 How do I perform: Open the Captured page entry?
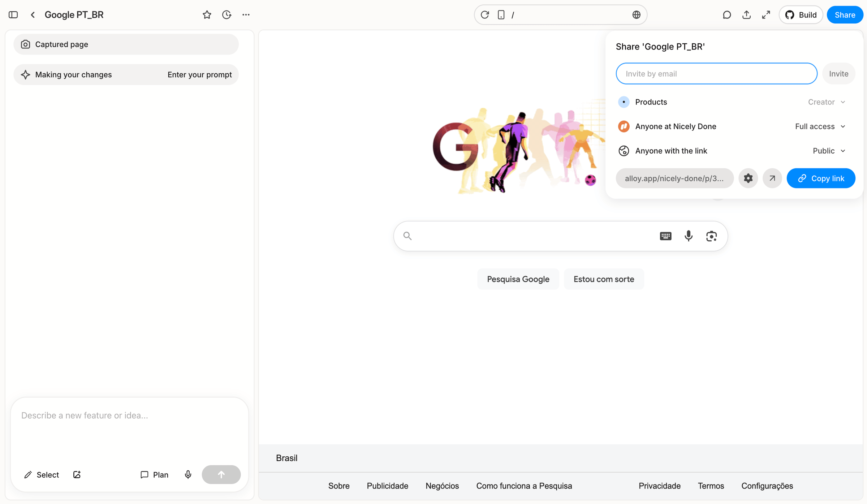click(126, 44)
